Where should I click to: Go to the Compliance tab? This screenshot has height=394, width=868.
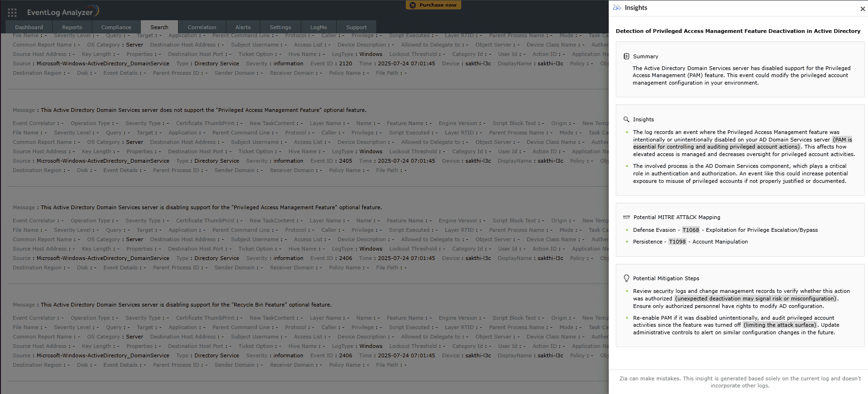pyautogui.click(x=116, y=27)
